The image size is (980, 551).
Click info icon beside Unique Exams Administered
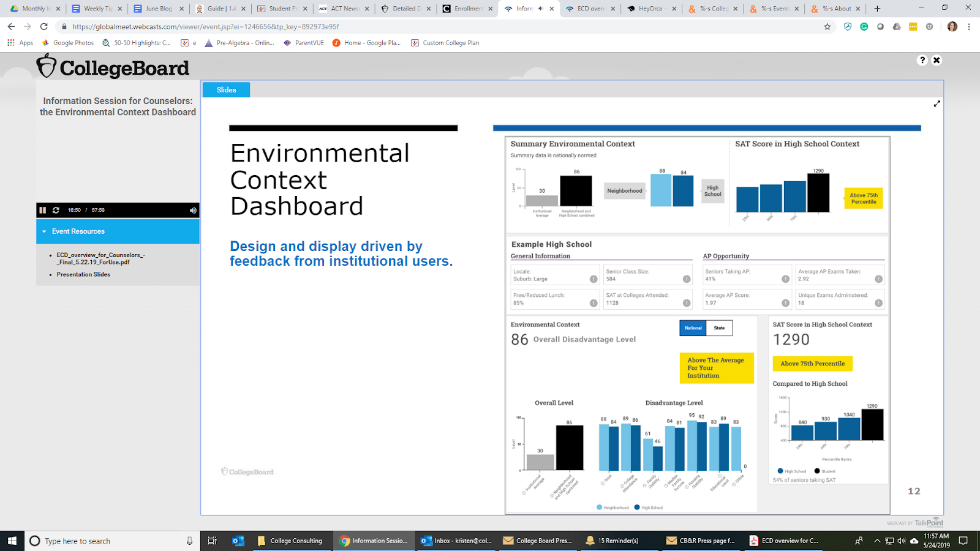(x=879, y=303)
